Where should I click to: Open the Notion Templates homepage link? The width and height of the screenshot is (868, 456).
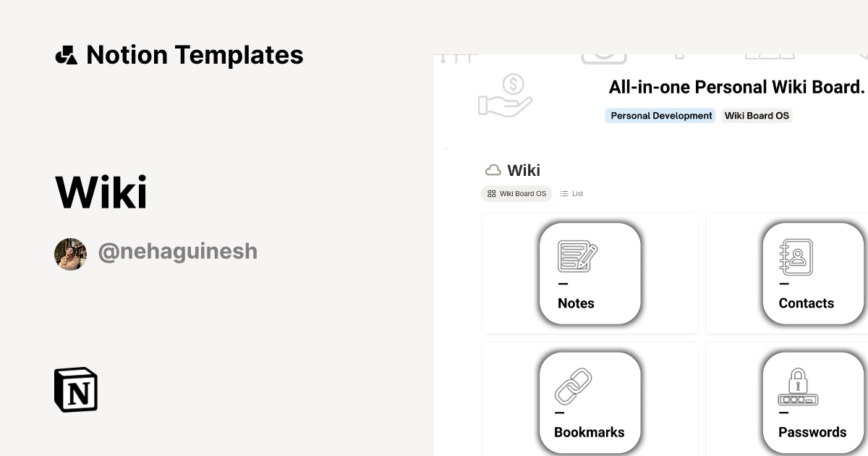[x=194, y=54]
